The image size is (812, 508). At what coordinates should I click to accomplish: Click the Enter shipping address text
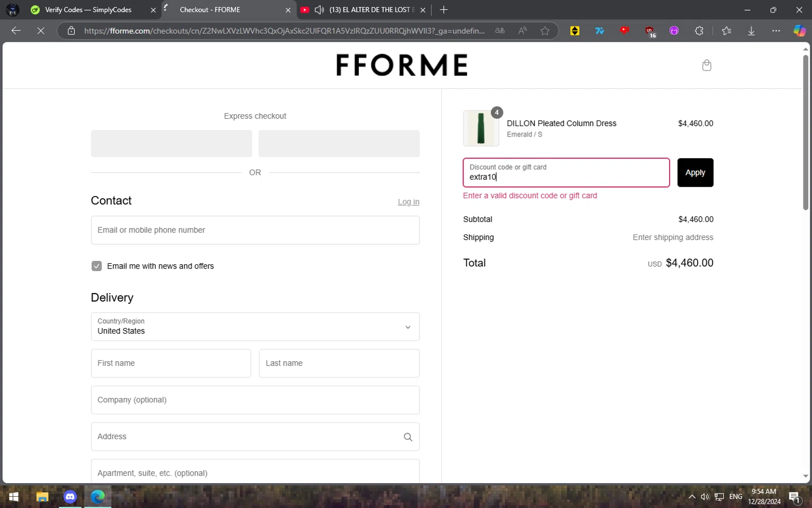pyautogui.click(x=673, y=237)
